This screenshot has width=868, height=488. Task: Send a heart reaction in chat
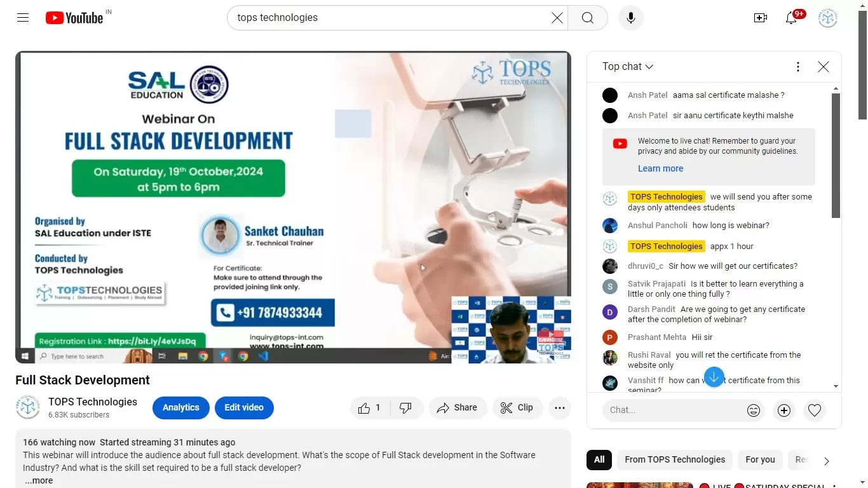815,410
